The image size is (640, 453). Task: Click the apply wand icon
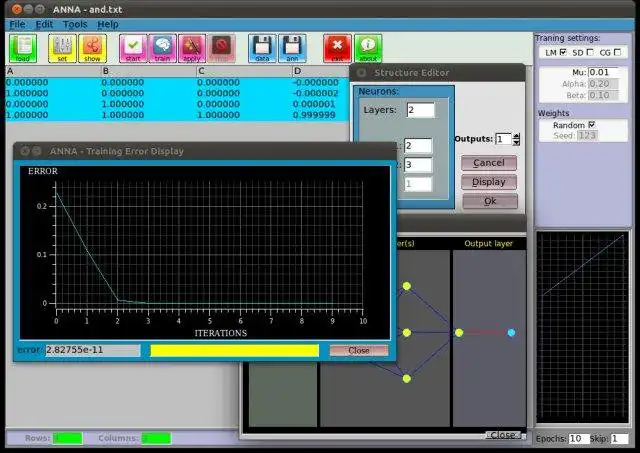[x=192, y=48]
